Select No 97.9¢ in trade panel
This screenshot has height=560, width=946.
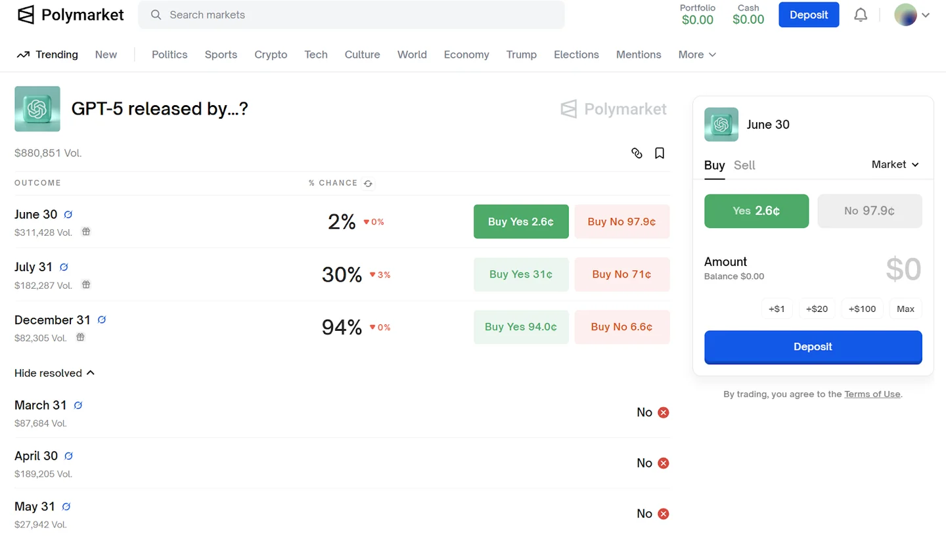[870, 211]
